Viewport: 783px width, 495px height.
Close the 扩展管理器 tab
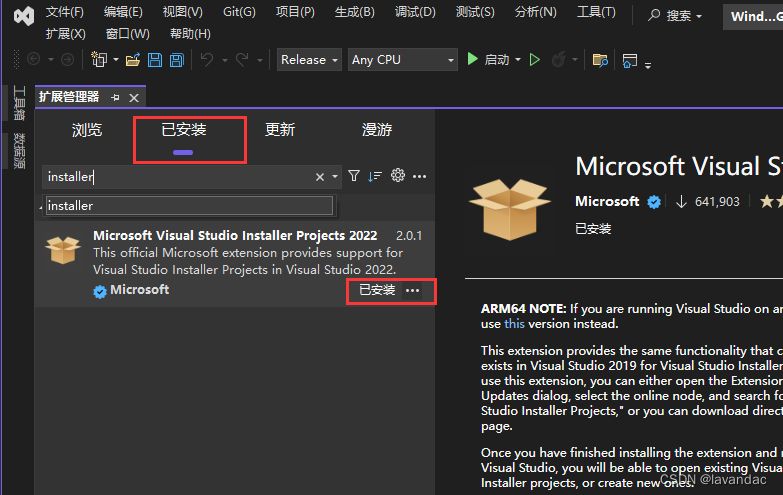click(134, 98)
